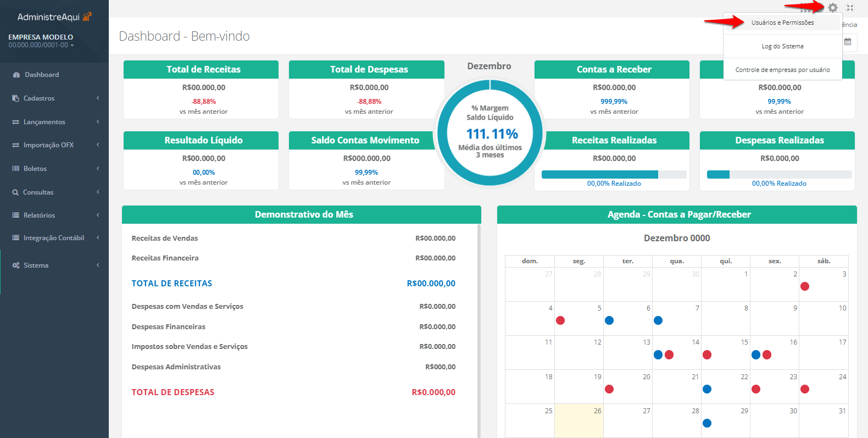Click the Boletos barcode icon

pos(16,169)
